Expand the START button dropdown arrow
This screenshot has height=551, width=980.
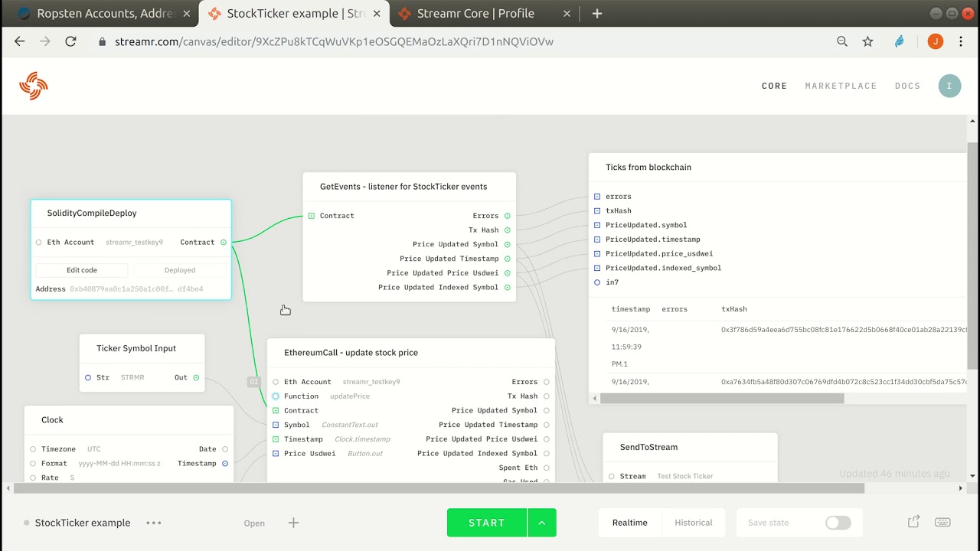542,523
